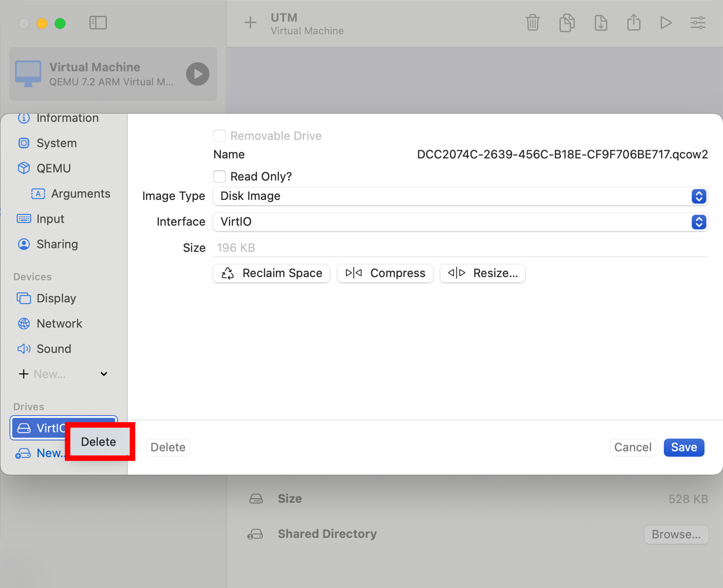Click the Reclaim Space button
Image resolution: width=723 pixels, height=588 pixels.
pos(271,273)
